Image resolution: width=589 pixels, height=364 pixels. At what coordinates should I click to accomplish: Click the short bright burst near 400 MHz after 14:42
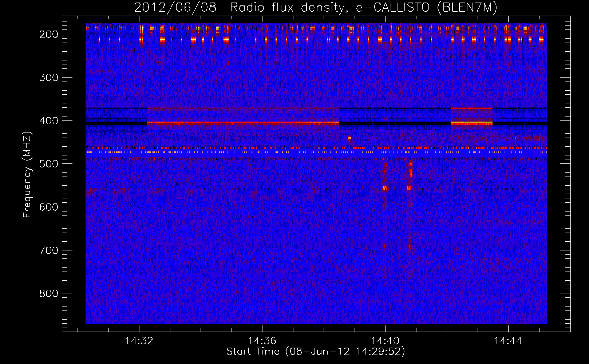(471, 123)
